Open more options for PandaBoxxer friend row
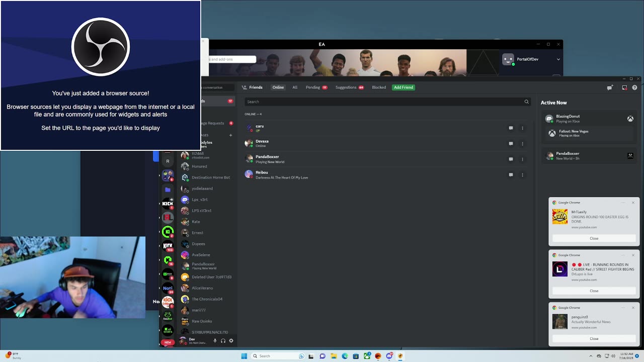 tap(522, 159)
